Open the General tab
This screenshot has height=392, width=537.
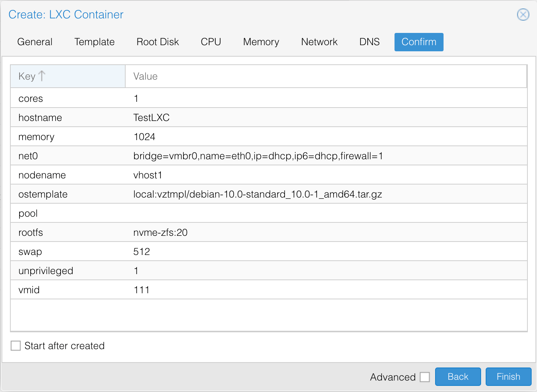tap(35, 42)
